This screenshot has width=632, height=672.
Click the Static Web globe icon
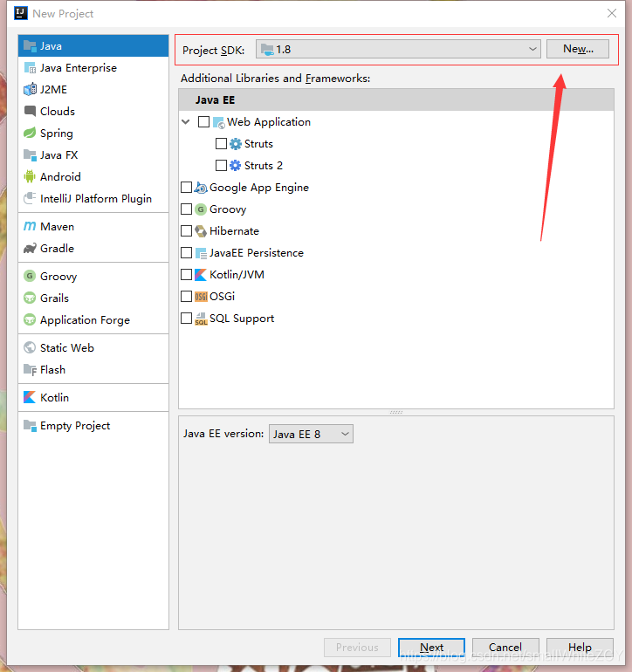tap(30, 347)
